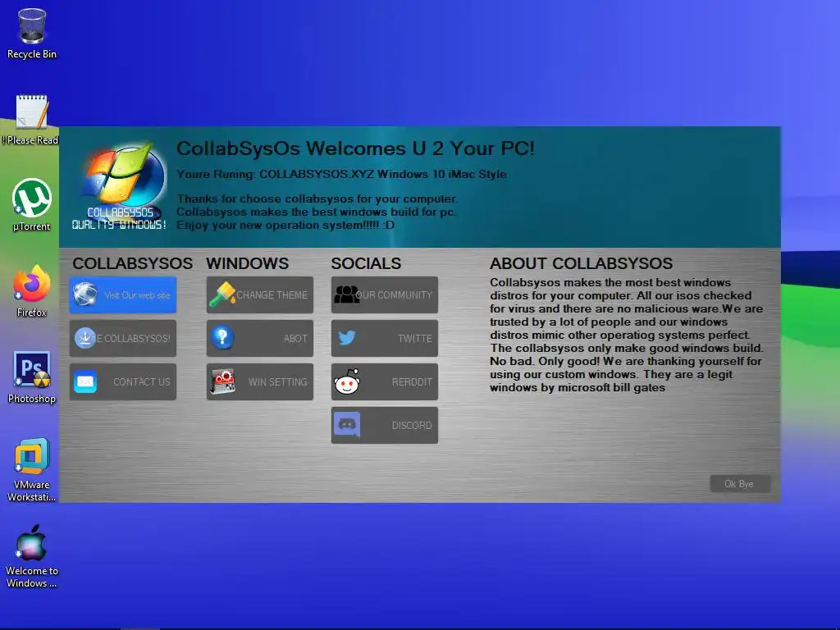Click the Reddit alien icon

pyautogui.click(x=347, y=381)
